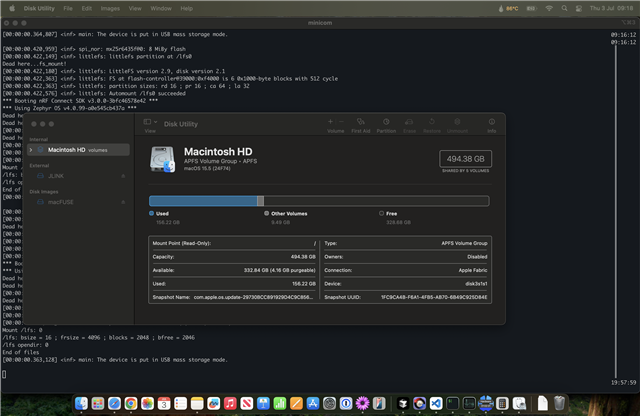Open Photos from the Dock

coord(147,403)
